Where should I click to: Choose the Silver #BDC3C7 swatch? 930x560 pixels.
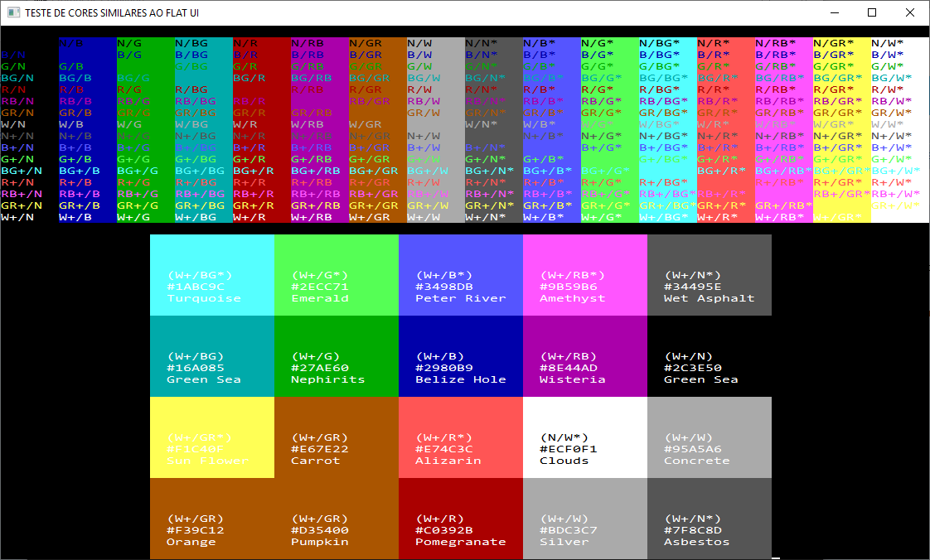point(585,519)
